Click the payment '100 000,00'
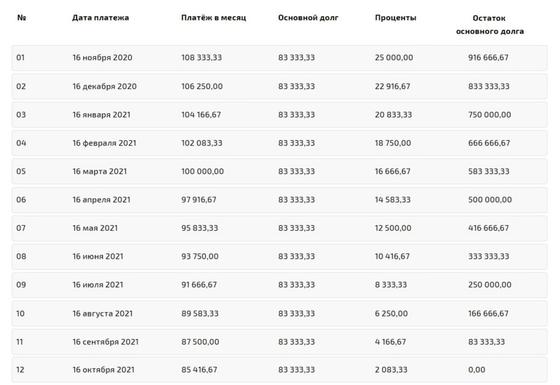This screenshot has height=385, width=560. point(202,171)
